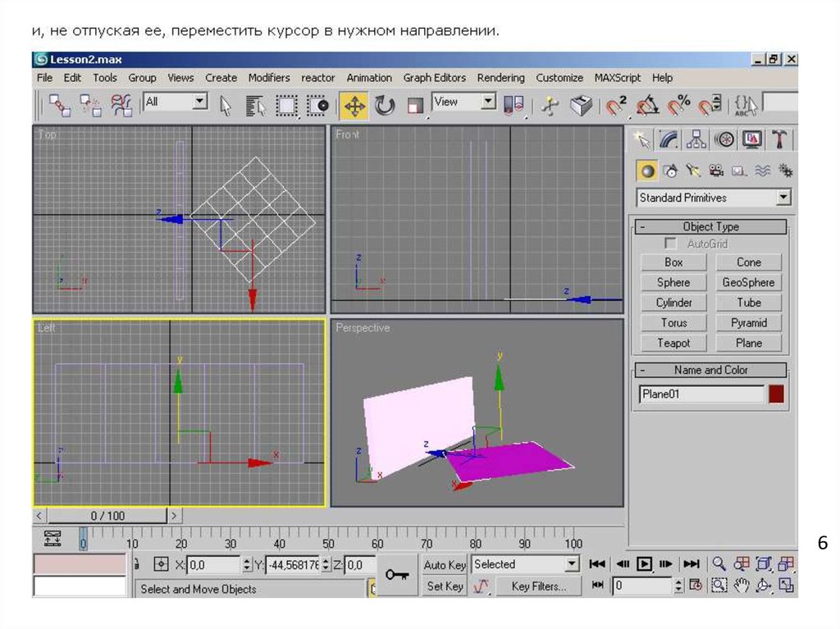Create a Teapot primitive

673,344
